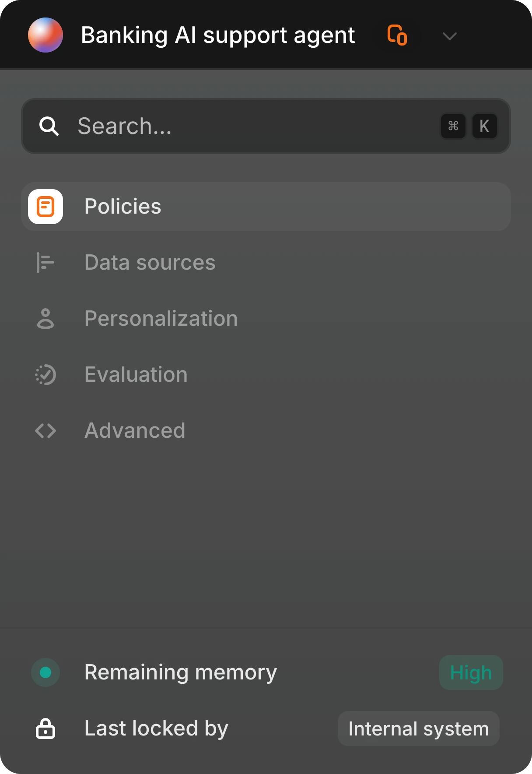Click the colorful agent avatar orb

click(45, 35)
